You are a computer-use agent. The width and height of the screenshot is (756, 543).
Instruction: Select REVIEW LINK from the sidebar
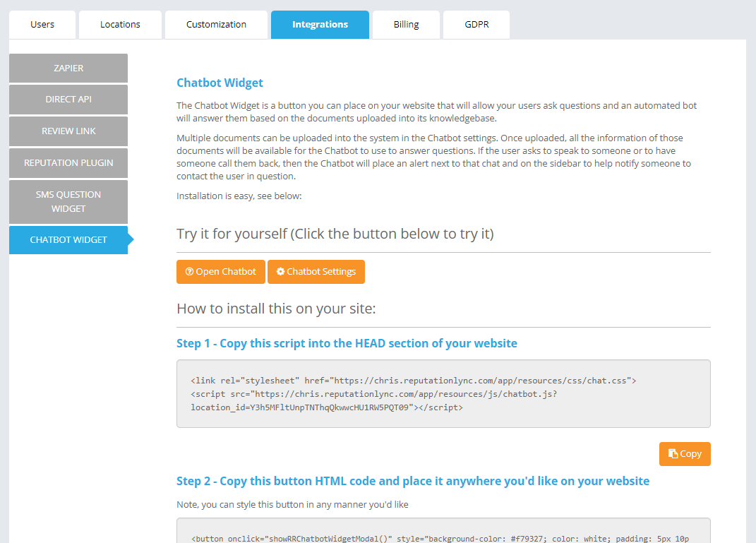[x=68, y=131]
